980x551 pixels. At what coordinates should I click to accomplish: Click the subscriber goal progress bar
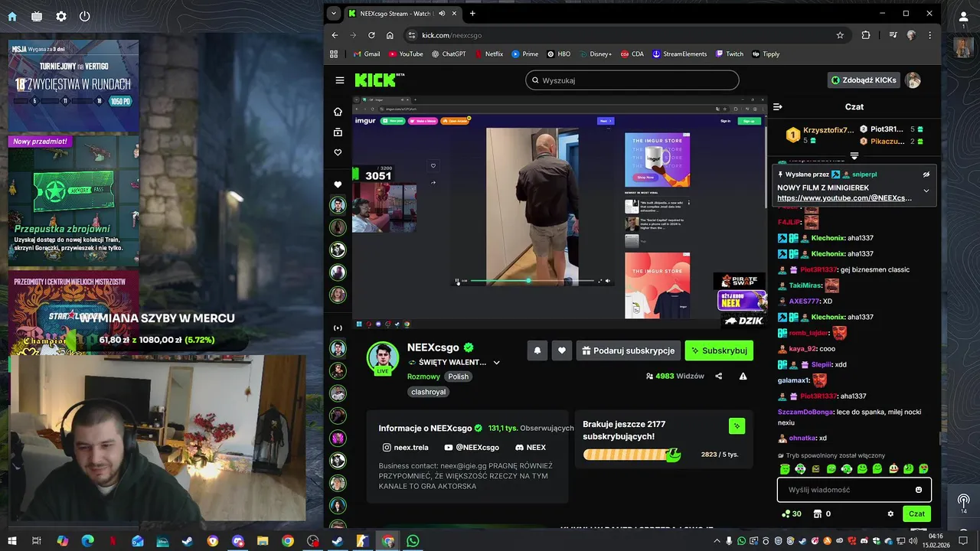[x=632, y=455]
